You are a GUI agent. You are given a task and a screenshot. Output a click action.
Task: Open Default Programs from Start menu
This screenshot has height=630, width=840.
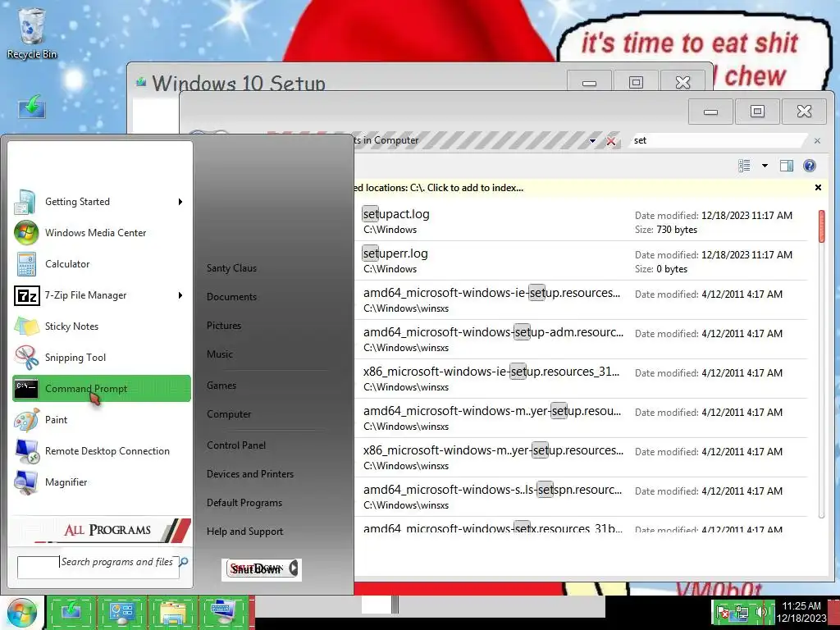point(244,503)
